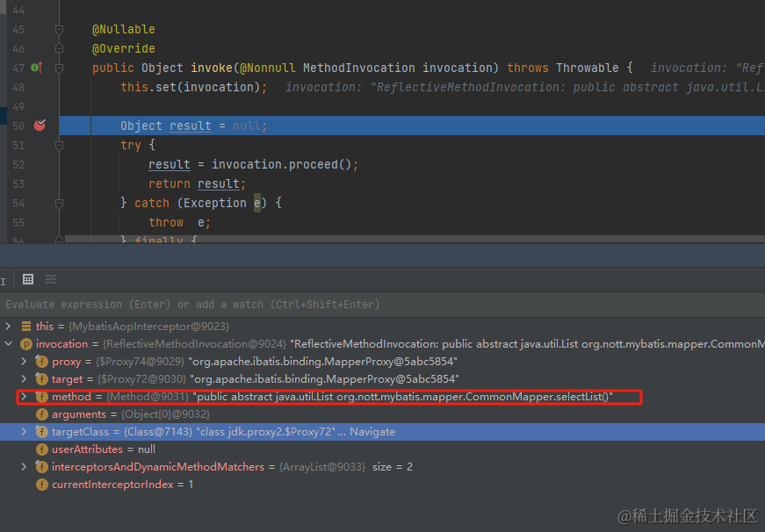Image resolution: width=765 pixels, height=532 pixels.
Task: Click the table view icon in debugger toolbar
Action: click(28, 279)
